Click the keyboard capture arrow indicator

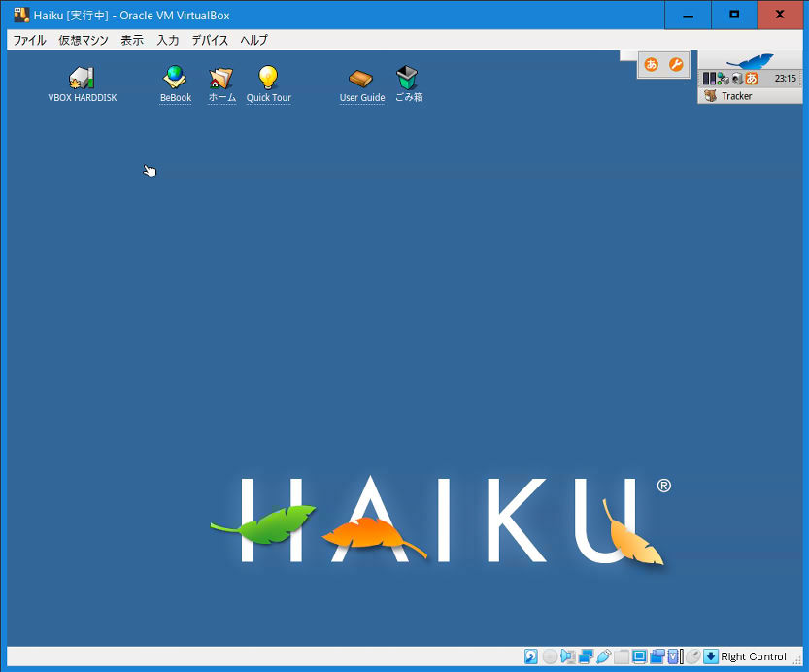tap(711, 656)
